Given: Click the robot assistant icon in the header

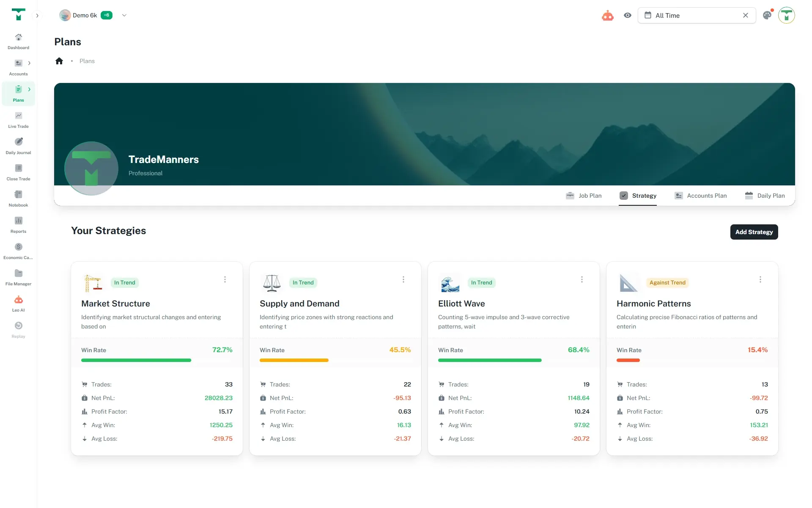Looking at the screenshot, I should (x=608, y=15).
